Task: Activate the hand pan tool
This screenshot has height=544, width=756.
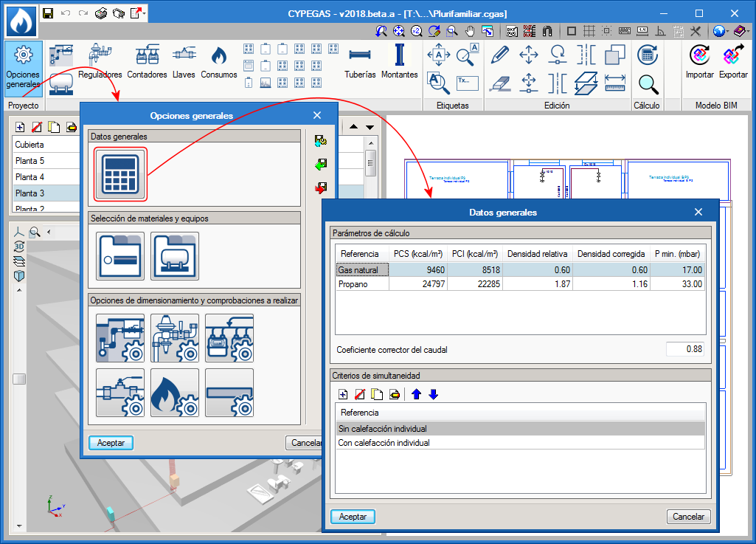Action: tap(470, 32)
